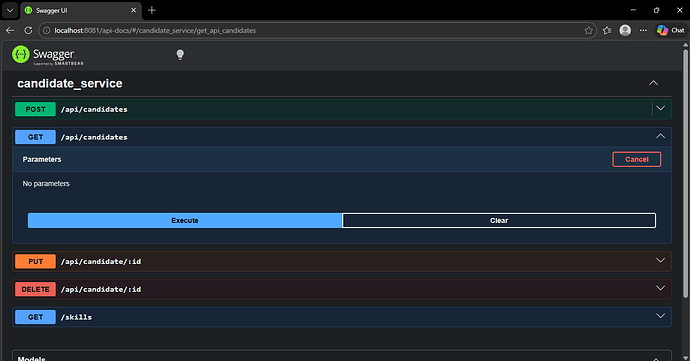The height and width of the screenshot is (361, 690).
Task: Click the green POST method badge
Action: 35,109
